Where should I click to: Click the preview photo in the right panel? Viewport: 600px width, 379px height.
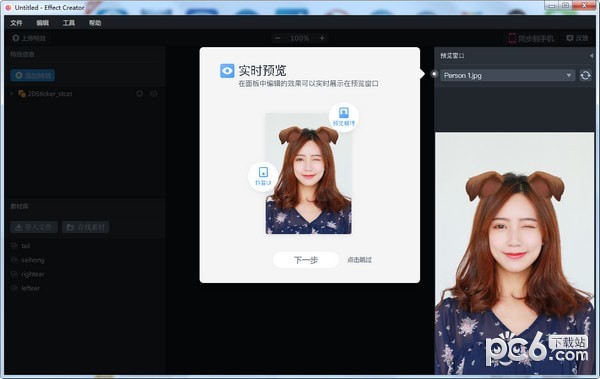click(515, 253)
